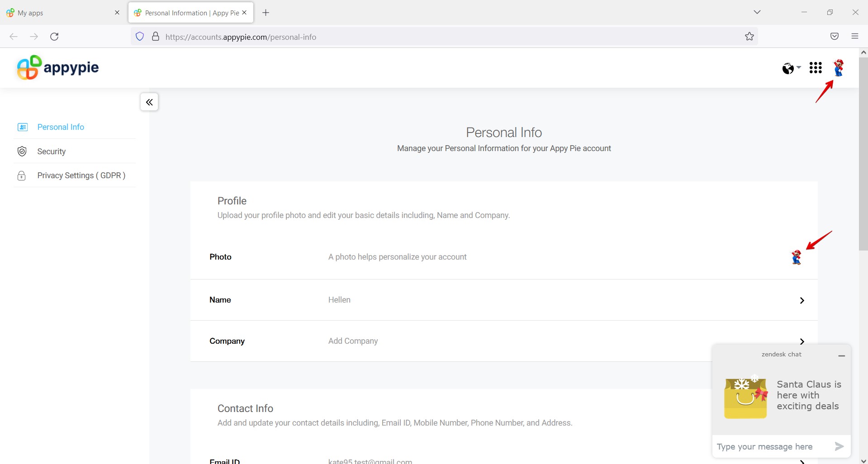Open the Firefox hamburger menu

855,37
